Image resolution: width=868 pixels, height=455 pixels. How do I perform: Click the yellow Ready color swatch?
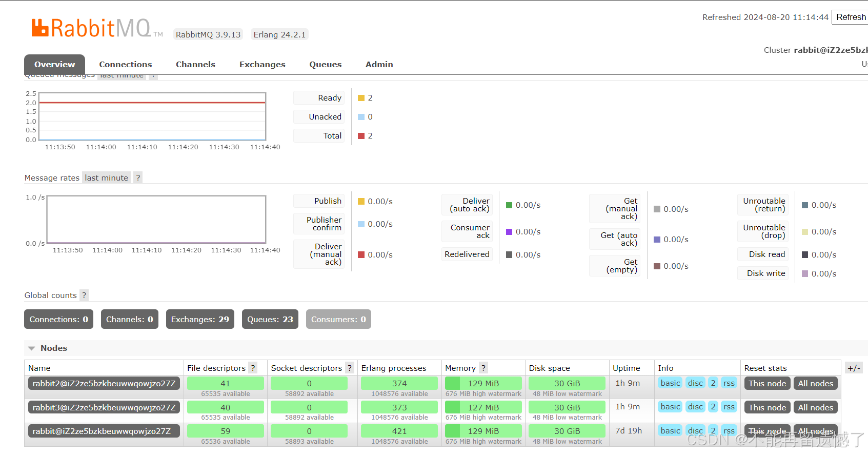tap(361, 98)
